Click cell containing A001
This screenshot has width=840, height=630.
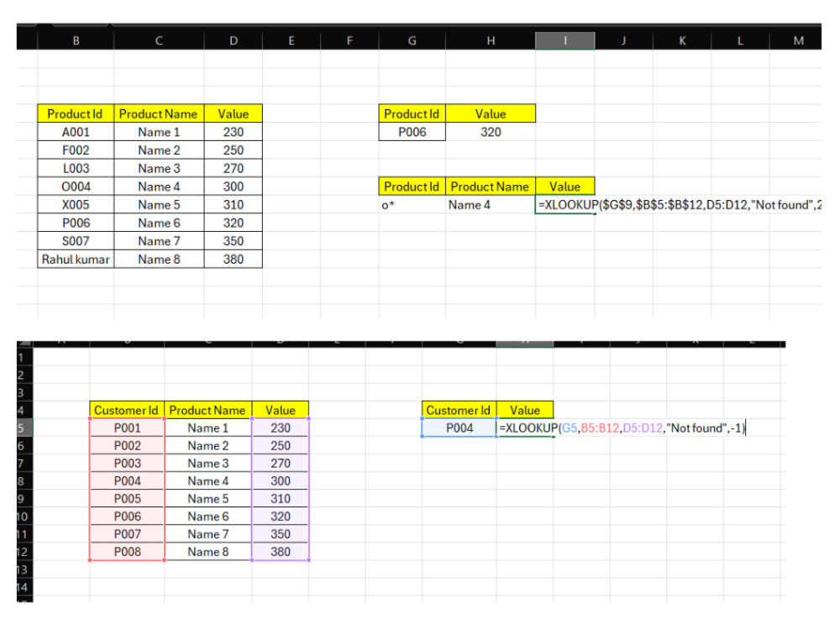pyautogui.click(x=76, y=132)
